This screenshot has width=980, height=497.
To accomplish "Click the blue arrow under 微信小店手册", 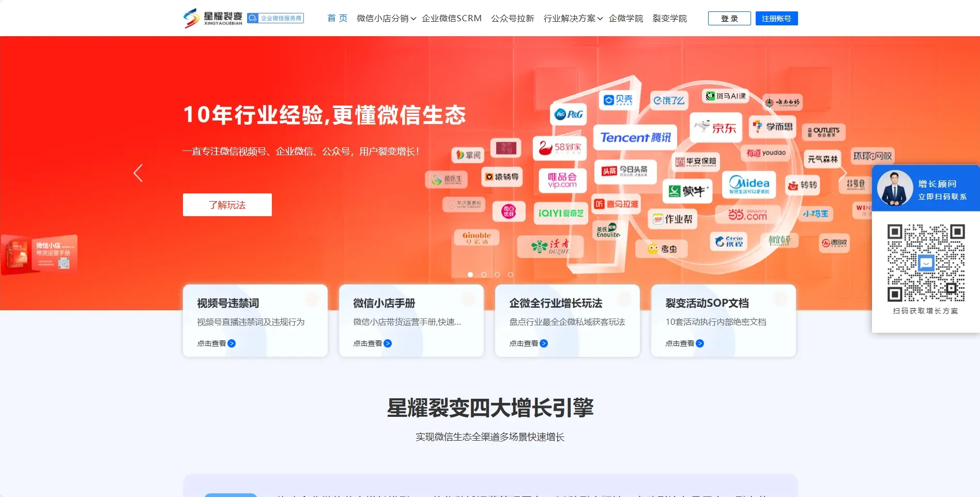I will tap(388, 343).
